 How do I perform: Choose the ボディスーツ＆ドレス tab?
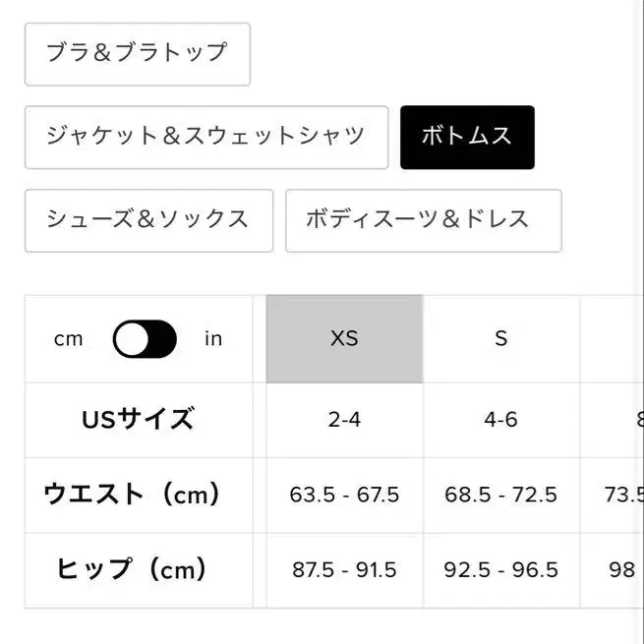423,219
